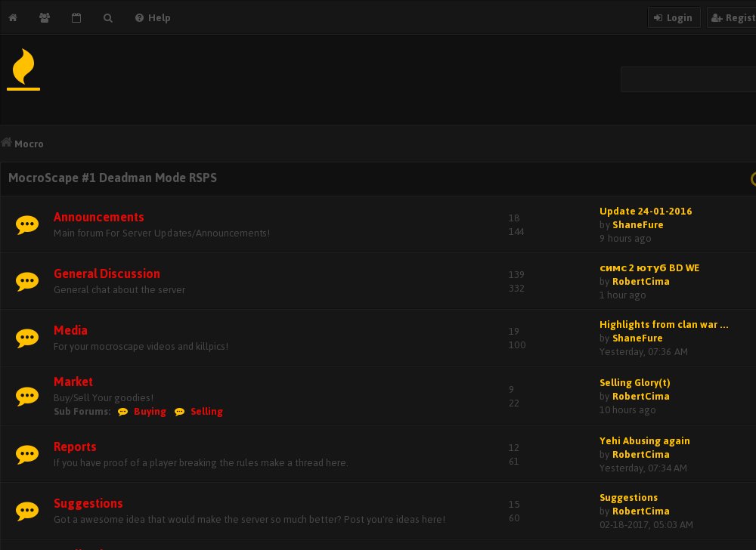Open the Selling sub forum
The height and width of the screenshot is (550, 756).
tap(206, 412)
